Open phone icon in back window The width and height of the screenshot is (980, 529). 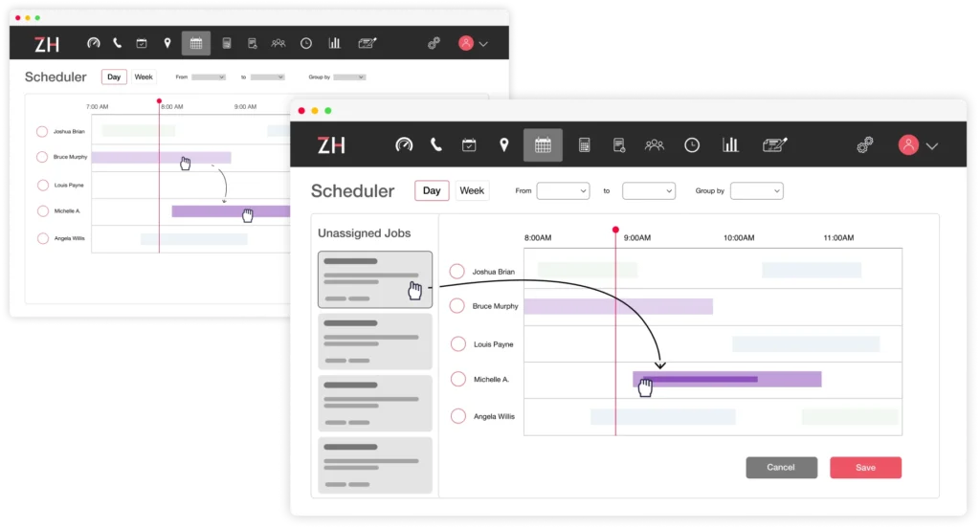(117, 43)
